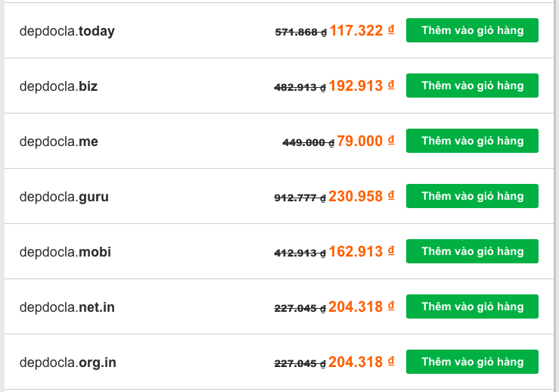Select the depdocla.net.in domain name
The image size is (559, 392).
click(x=67, y=307)
